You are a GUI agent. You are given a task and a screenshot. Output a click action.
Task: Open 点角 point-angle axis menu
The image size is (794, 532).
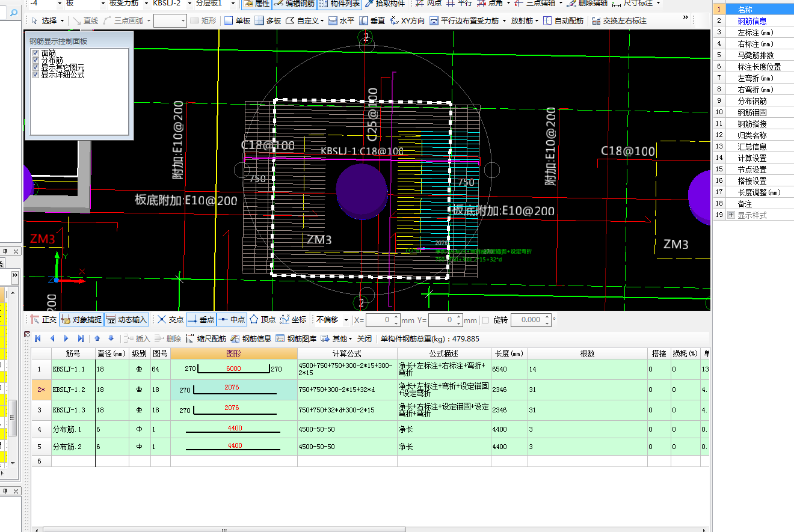[x=494, y=4]
